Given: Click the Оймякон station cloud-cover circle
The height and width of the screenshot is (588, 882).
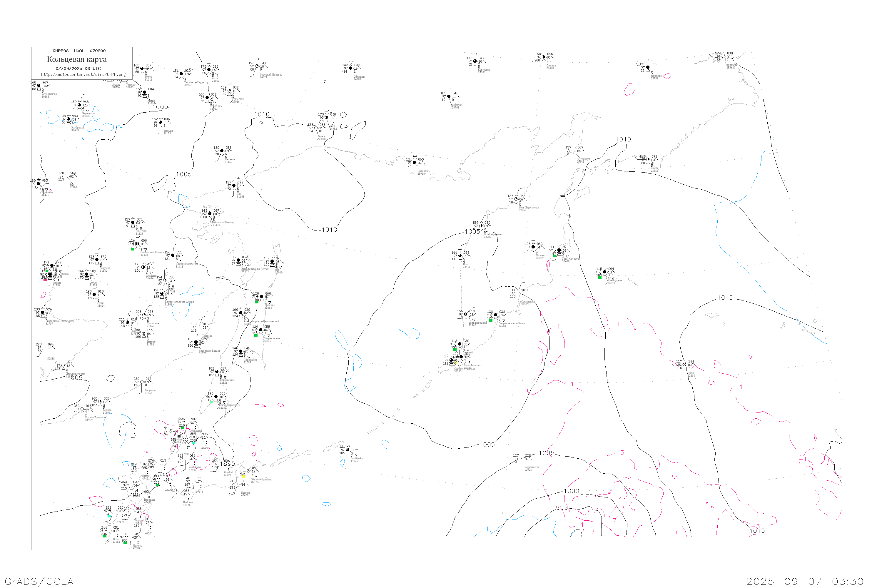Looking at the screenshot, I should [x=351, y=68].
